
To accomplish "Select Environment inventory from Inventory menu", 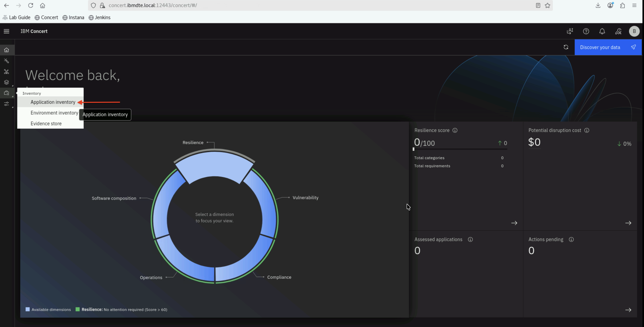I will point(50,113).
